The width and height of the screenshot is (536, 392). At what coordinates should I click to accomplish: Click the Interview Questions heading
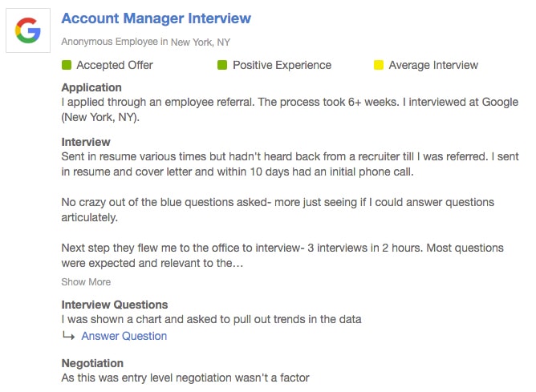coord(115,305)
